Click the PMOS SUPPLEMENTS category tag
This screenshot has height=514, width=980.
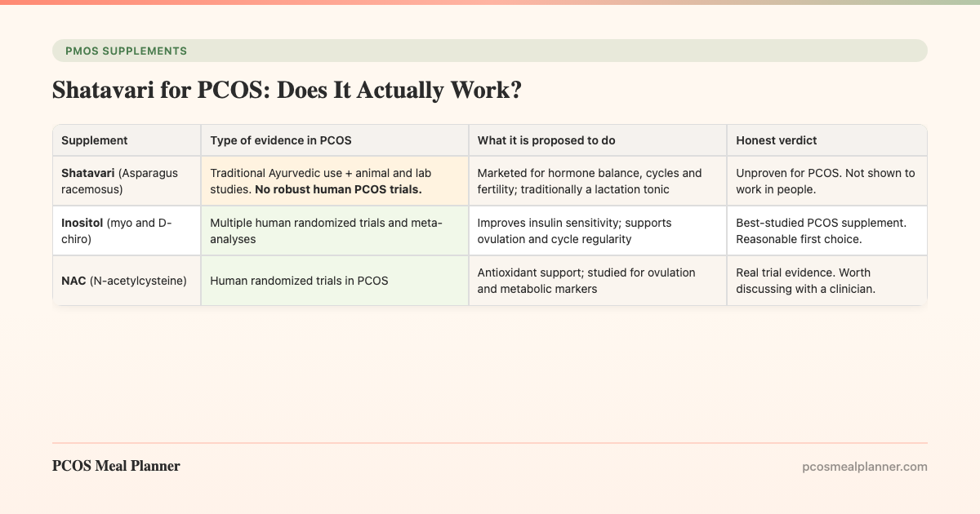pyautogui.click(x=490, y=51)
